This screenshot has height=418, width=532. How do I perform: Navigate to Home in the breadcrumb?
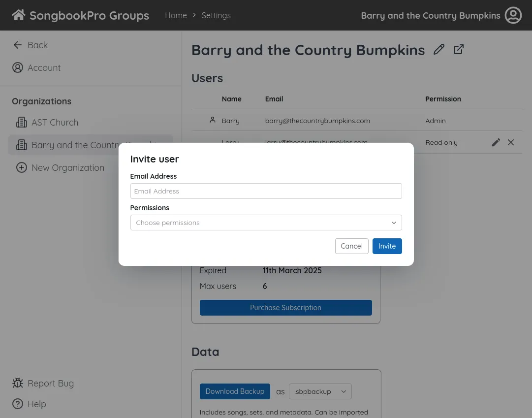pos(176,15)
